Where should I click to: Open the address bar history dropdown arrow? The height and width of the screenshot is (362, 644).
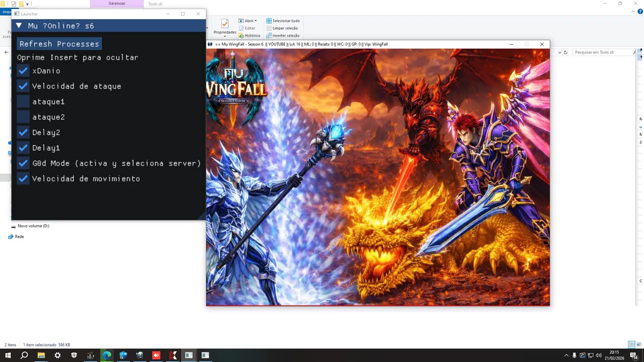coord(559,52)
